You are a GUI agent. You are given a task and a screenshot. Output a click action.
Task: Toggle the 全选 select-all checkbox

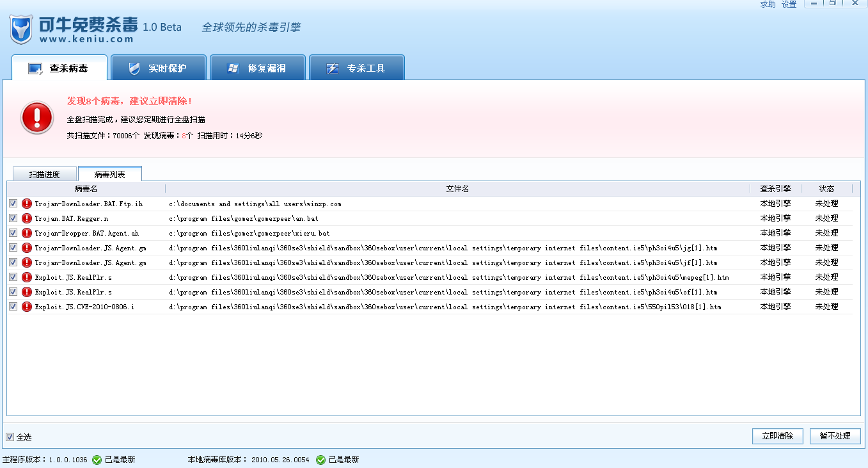coord(10,437)
